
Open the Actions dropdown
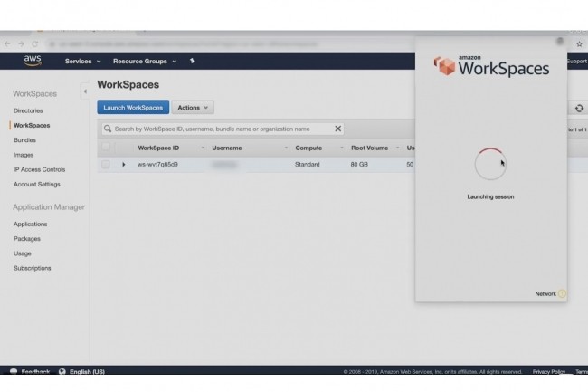point(193,108)
